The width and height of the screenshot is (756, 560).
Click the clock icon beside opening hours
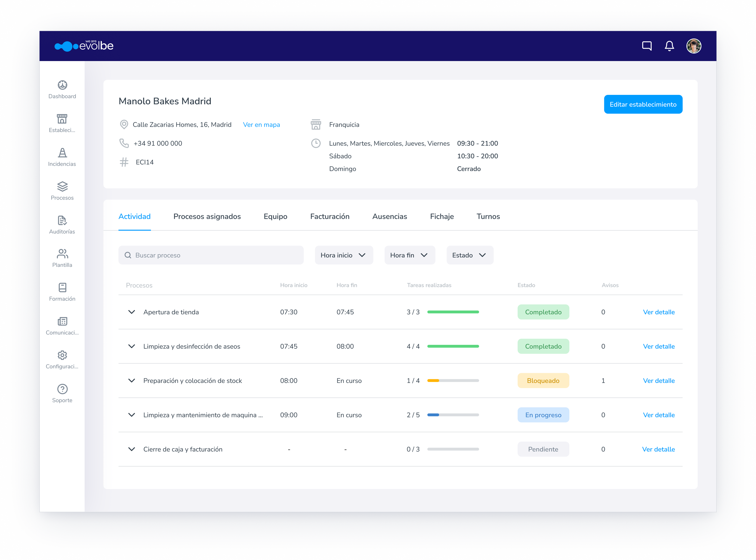[316, 143]
